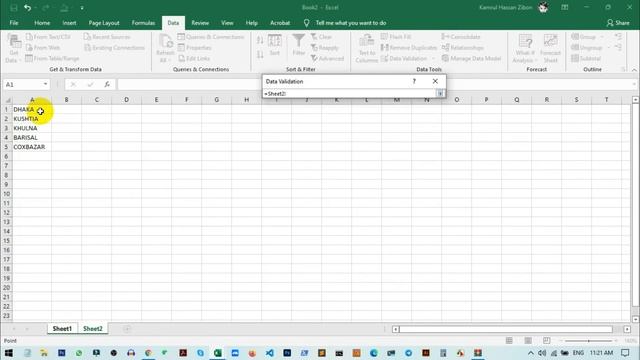
Task: Import From Table/Range
Action: [52, 58]
